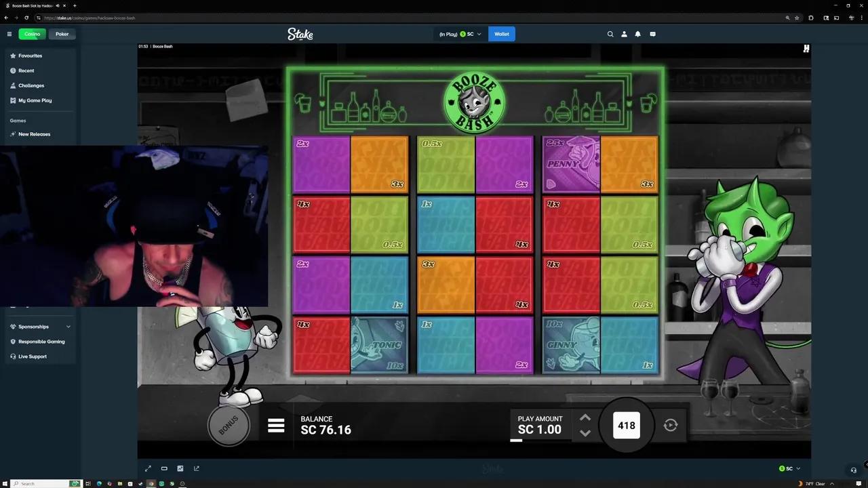Reload the page with refresh icon
The height and width of the screenshot is (488, 868).
click(27, 18)
